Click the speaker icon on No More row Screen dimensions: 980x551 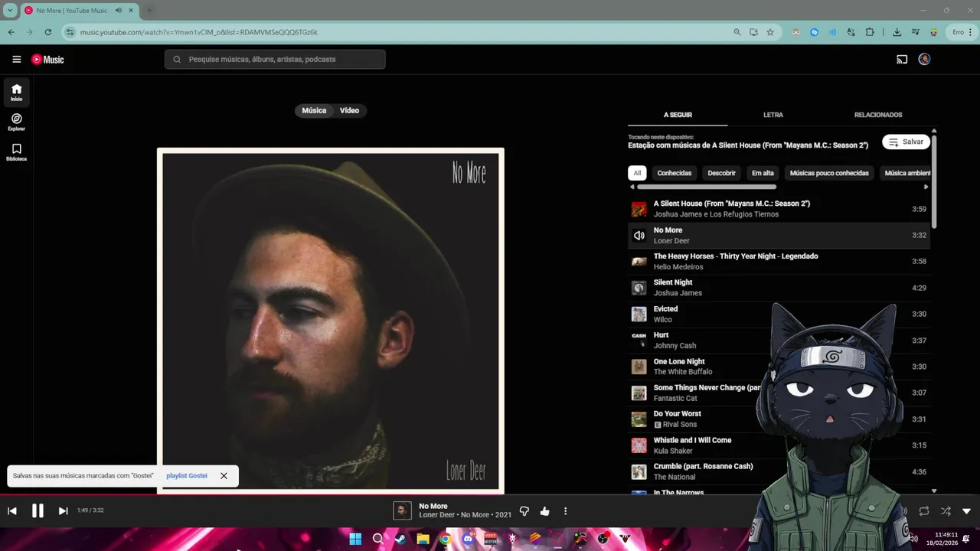point(639,236)
